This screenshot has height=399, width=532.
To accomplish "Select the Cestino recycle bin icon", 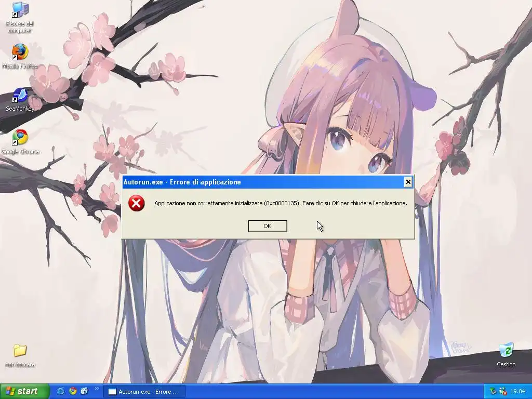I will [506, 355].
